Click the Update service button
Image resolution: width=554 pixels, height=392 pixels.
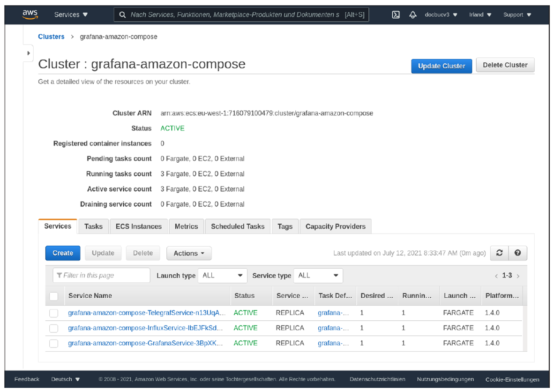103,253
